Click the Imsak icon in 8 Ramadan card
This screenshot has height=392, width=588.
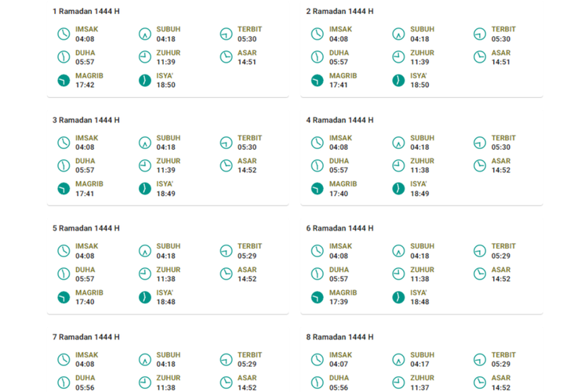317,360
